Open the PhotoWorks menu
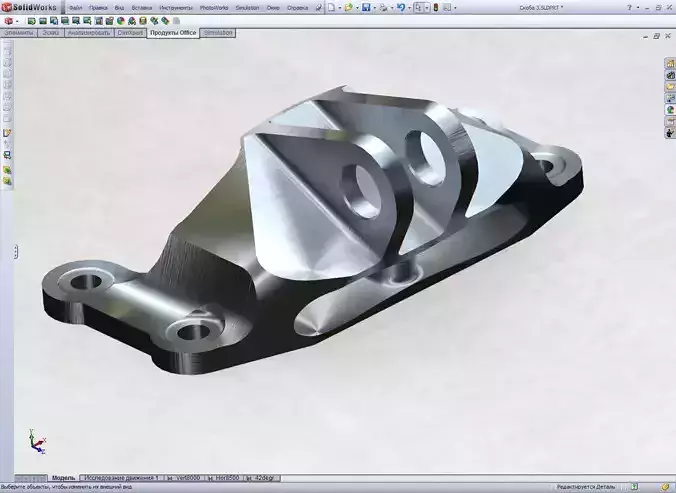This screenshot has height=493, width=676. pyautogui.click(x=214, y=8)
